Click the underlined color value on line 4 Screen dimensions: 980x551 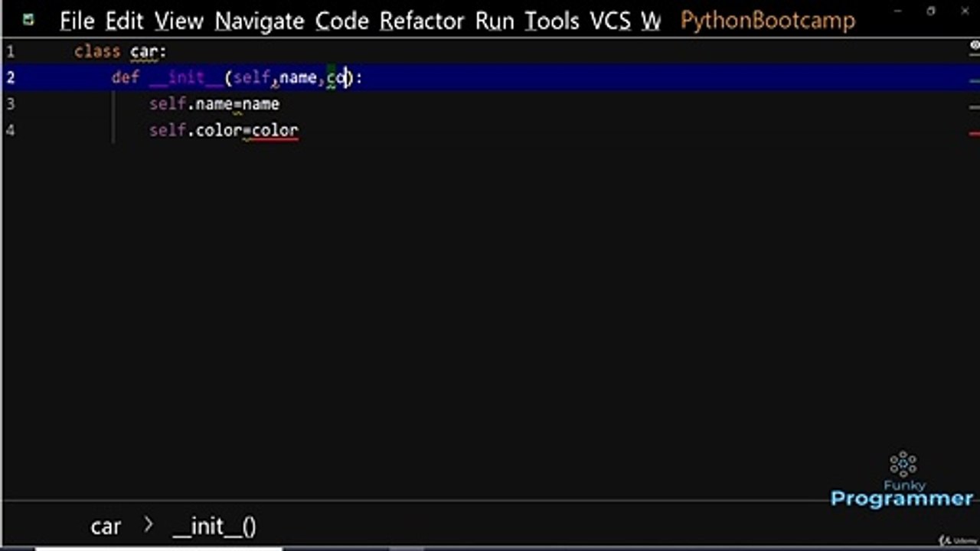click(275, 131)
